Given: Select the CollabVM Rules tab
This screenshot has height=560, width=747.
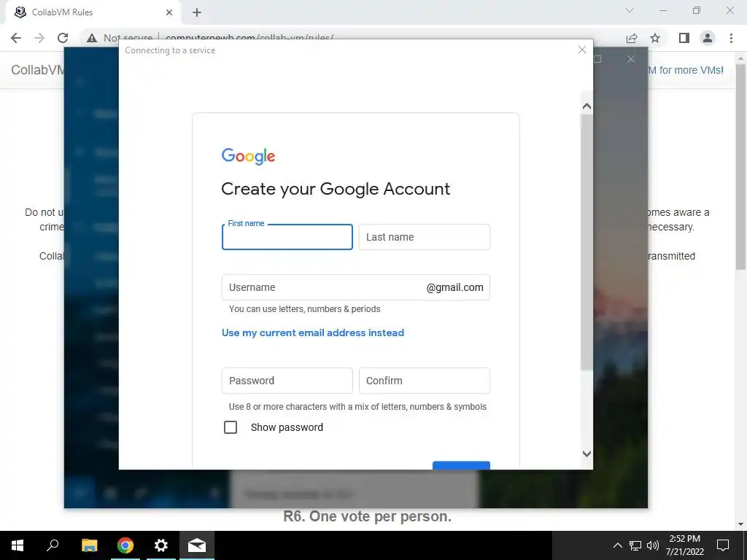Looking at the screenshot, I should pos(93,12).
